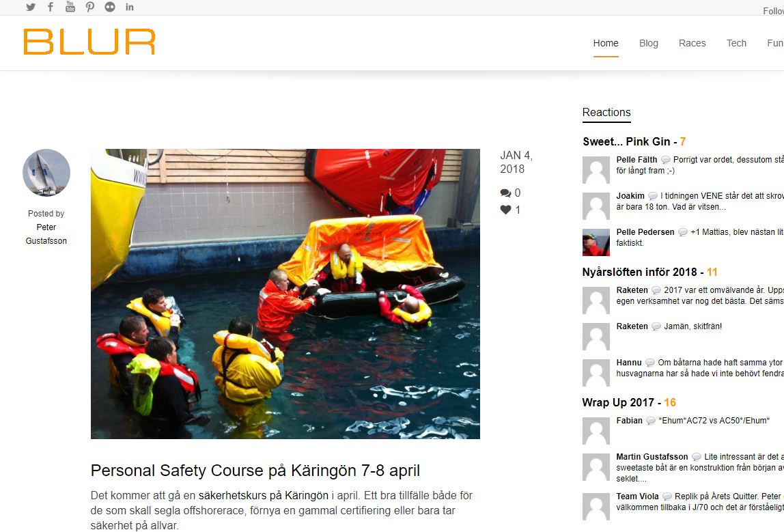
Task: Open the Facebook social icon
Action: pos(51,7)
